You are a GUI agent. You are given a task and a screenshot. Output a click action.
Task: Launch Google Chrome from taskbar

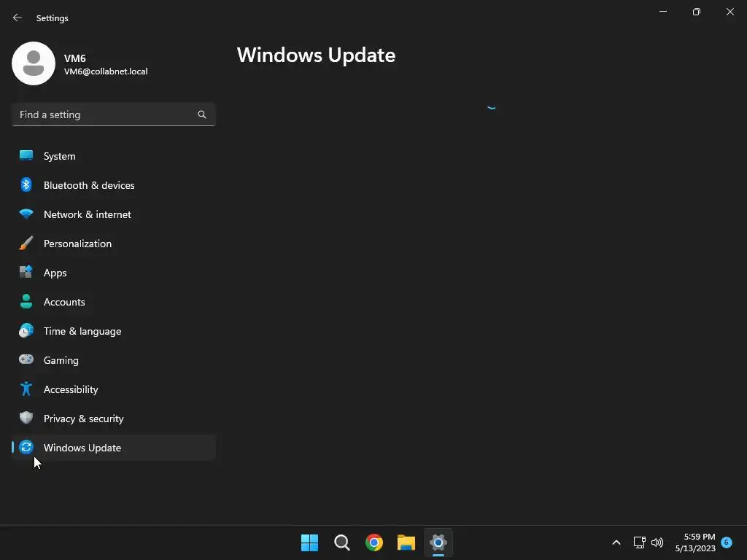pyautogui.click(x=374, y=542)
